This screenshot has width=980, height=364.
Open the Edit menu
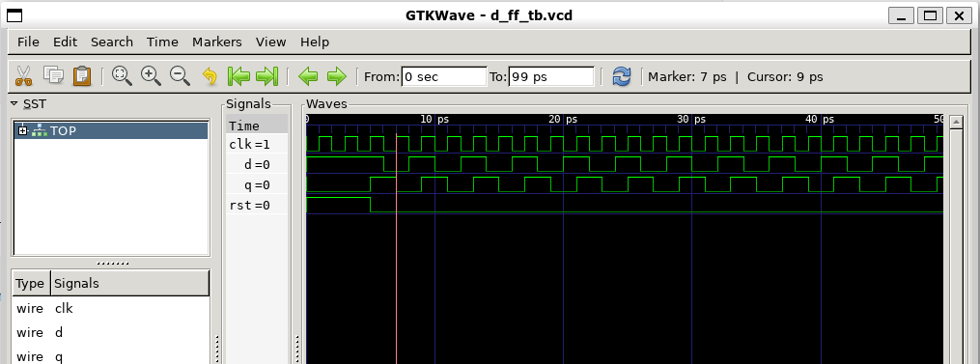(65, 42)
